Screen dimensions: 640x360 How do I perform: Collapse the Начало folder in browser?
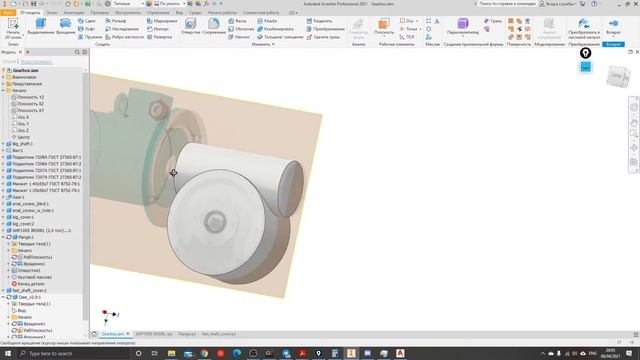[x=3, y=91]
